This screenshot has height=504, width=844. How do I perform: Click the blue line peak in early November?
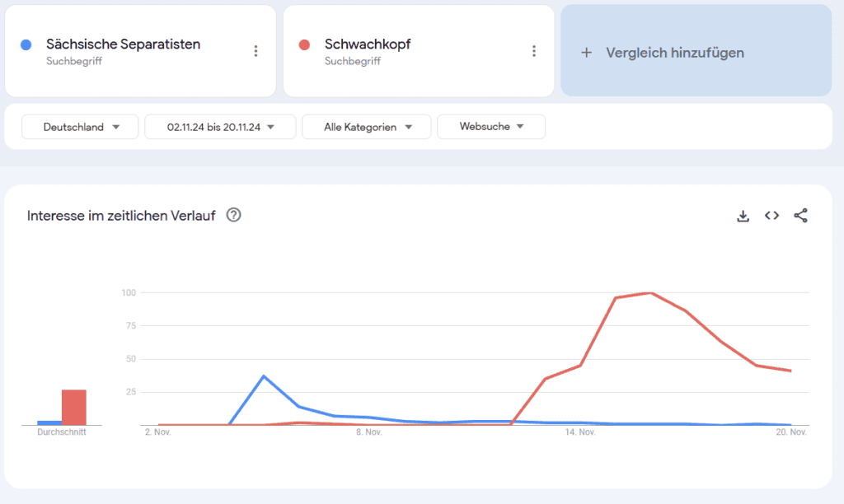point(264,376)
